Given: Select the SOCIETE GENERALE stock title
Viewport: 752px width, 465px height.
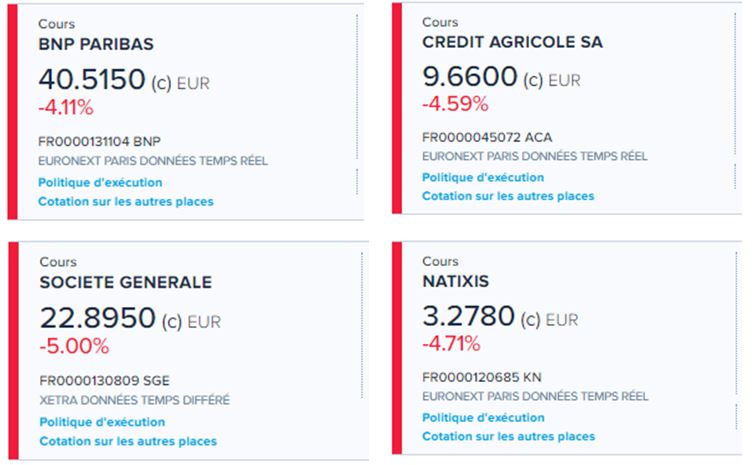Looking at the screenshot, I should tap(125, 283).
